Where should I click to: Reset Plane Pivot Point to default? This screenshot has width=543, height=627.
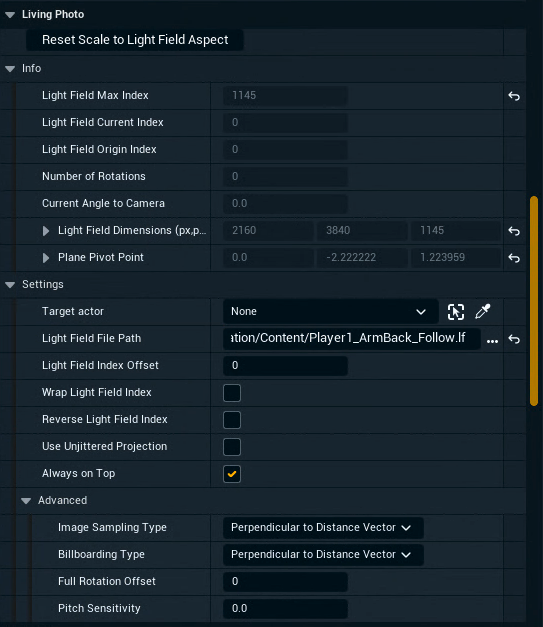(x=514, y=258)
